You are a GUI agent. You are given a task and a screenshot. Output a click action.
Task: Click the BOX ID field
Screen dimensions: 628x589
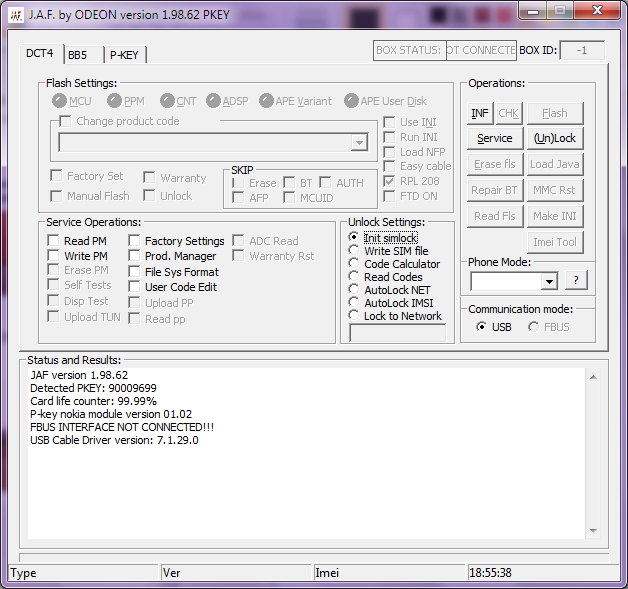coord(582,50)
